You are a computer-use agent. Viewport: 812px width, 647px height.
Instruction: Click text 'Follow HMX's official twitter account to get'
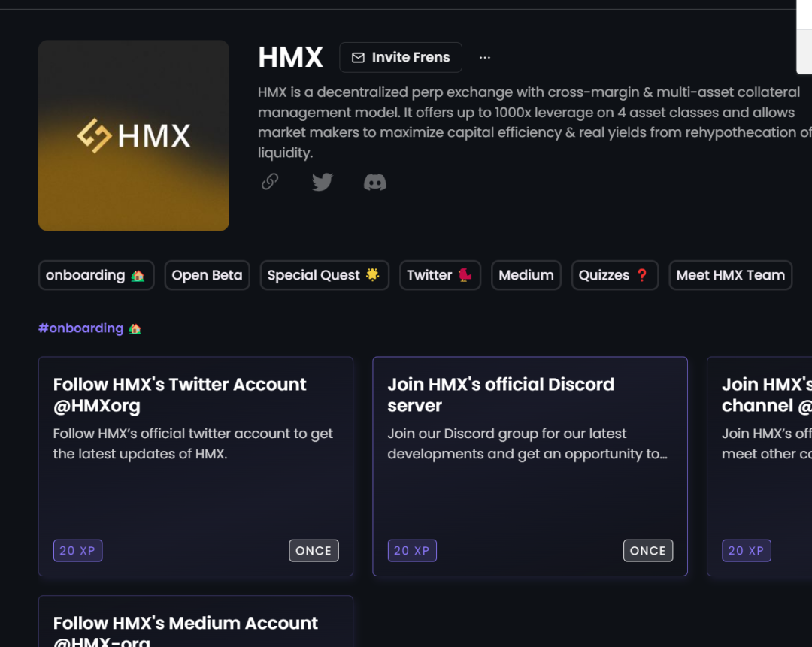(x=193, y=434)
